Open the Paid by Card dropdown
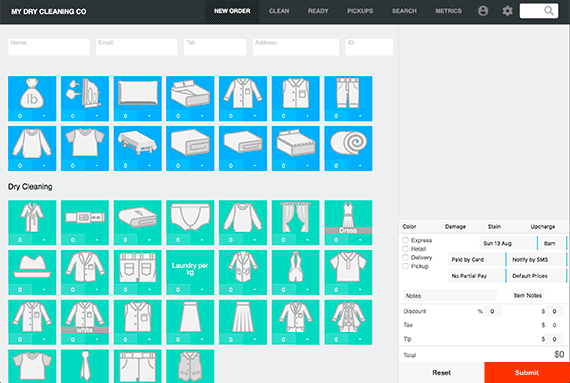This screenshot has width=570, height=383. (x=477, y=259)
